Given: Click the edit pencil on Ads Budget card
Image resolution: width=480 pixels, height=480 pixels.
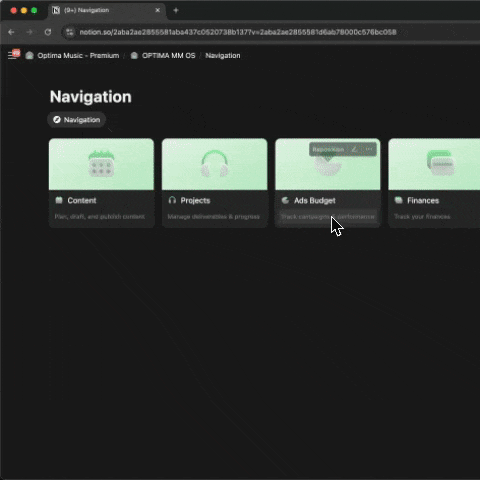Looking at the screenshot, I should point(355,149).
